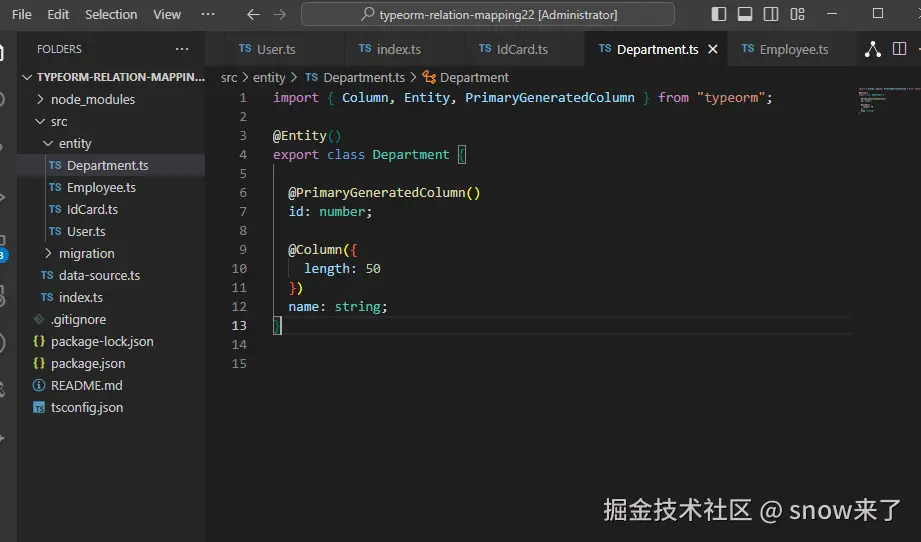Select Department.ts in the file tree

click(111, 166)
